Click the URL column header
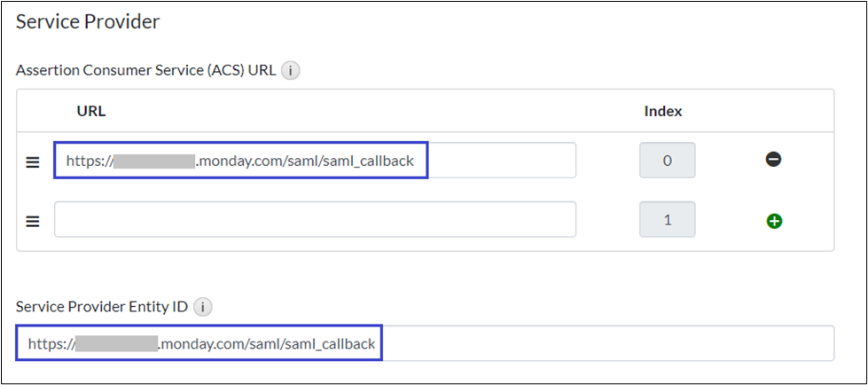This screenshot has width=868, height=385. (91, 111)
